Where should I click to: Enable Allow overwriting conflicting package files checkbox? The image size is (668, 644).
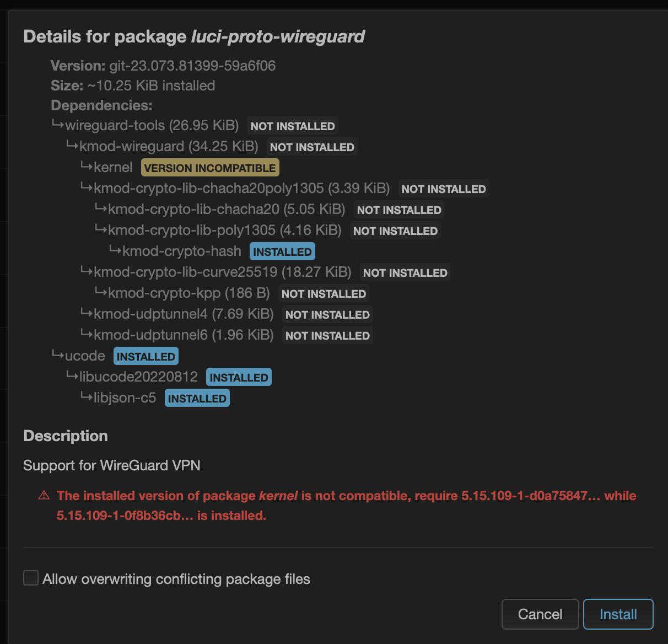point(31,578)
